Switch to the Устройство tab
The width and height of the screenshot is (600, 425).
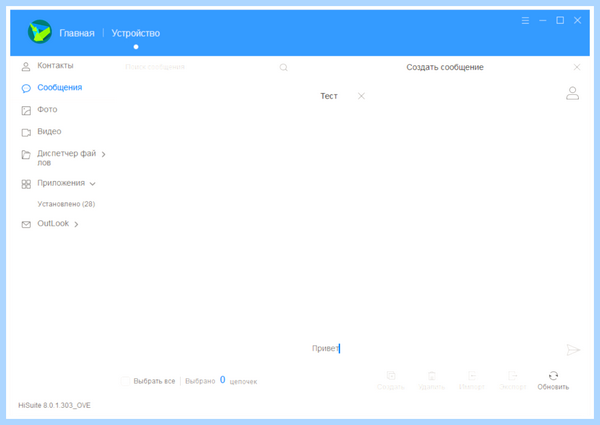click(135, 33)
